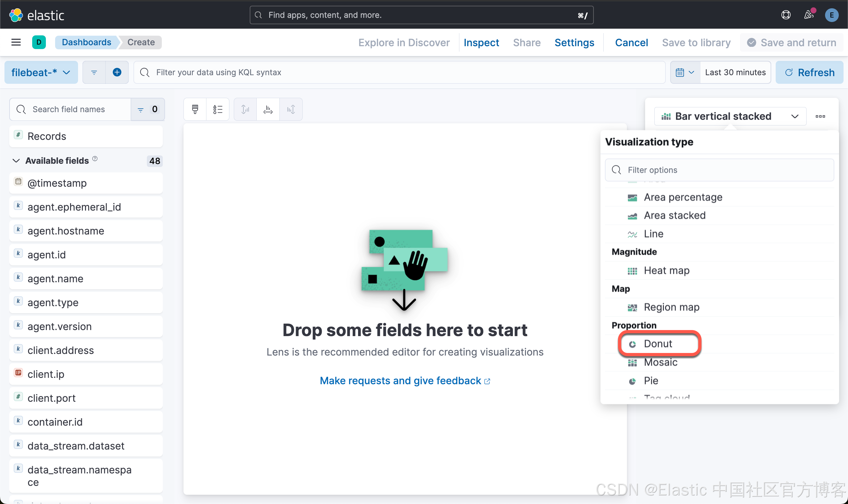Click Save and return
This screenshot has width=848, height=504.
point(791,42)
